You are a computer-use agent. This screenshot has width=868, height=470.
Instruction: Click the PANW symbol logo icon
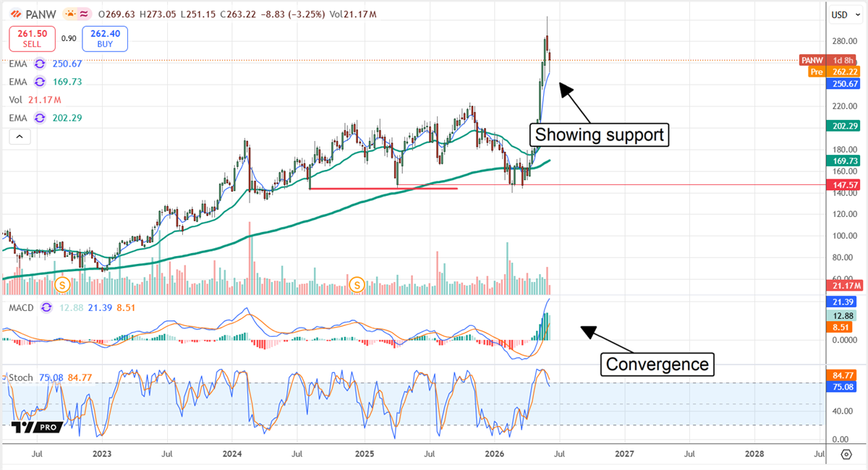(16, 14)
